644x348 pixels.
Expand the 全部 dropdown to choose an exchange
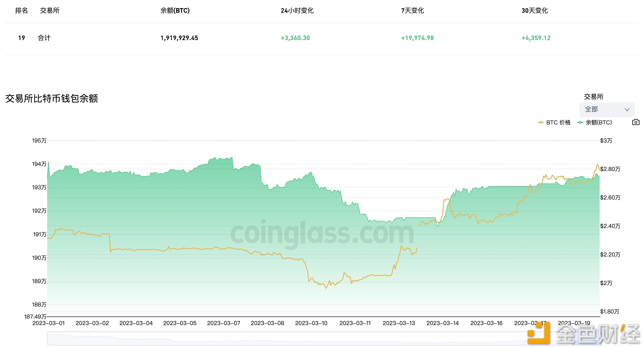pos(607,109)
